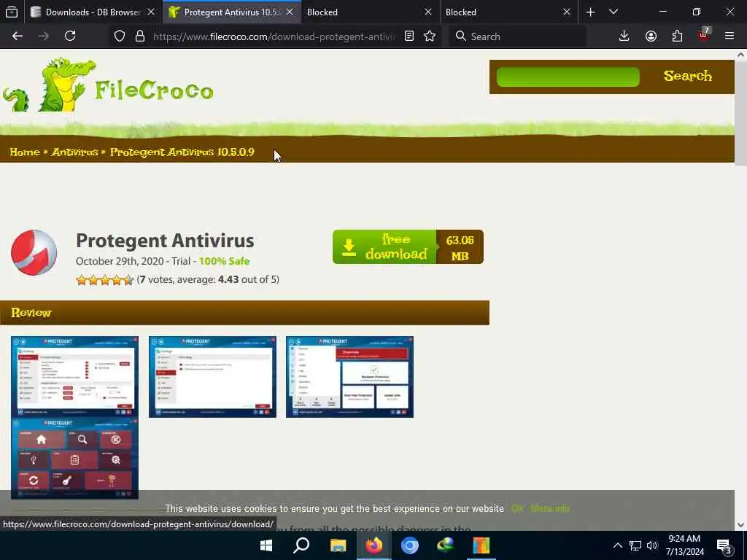
Task: Show hidden system tray icons
Action: [x=617, y=545]
